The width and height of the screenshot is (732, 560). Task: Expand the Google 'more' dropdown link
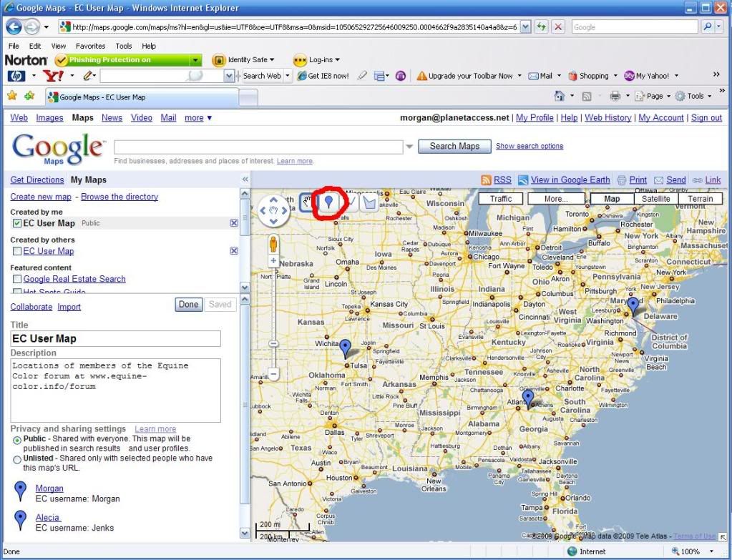(x=198, y=118)
